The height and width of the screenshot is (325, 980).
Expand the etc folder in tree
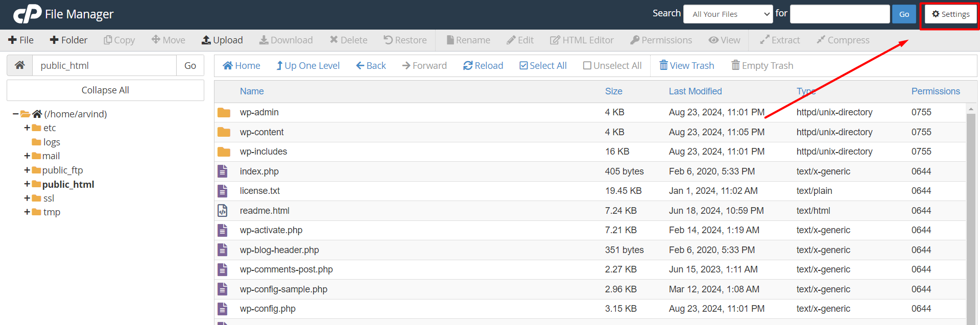pos(27,128)
